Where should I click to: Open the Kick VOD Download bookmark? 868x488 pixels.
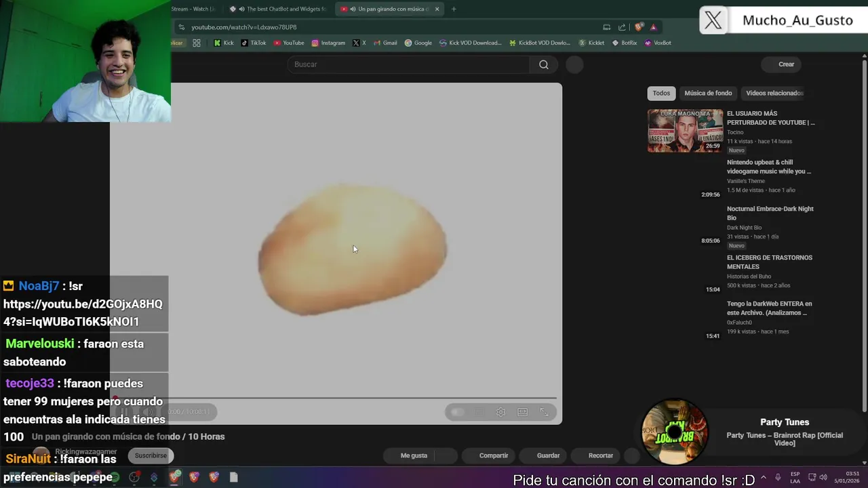(x=471, y=43)
